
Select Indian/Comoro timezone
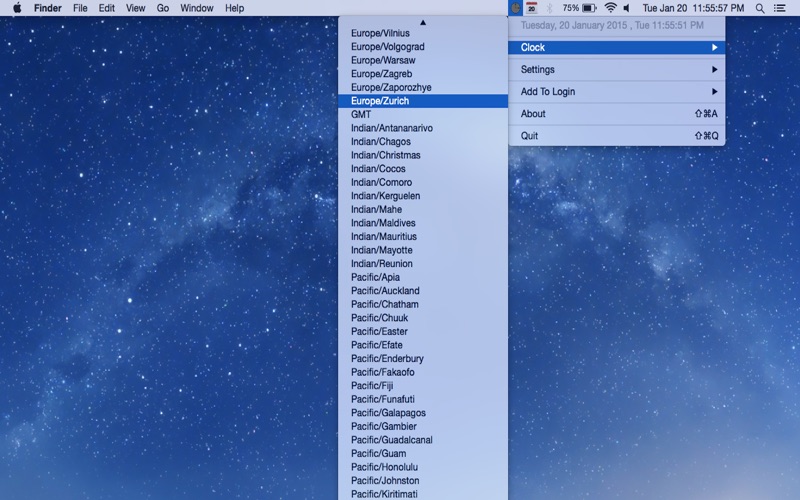[423, 183]
